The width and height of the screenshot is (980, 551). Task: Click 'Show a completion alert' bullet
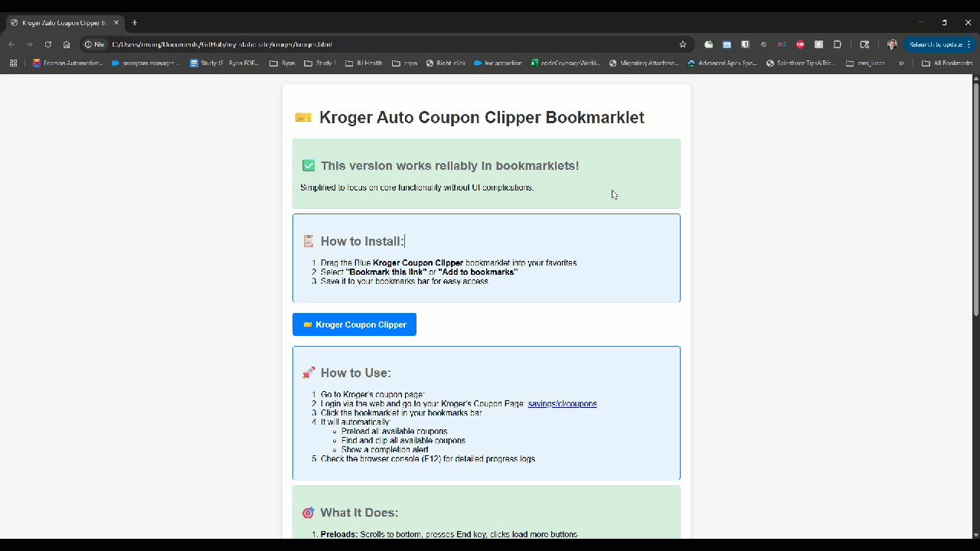[x=385, y=450]
